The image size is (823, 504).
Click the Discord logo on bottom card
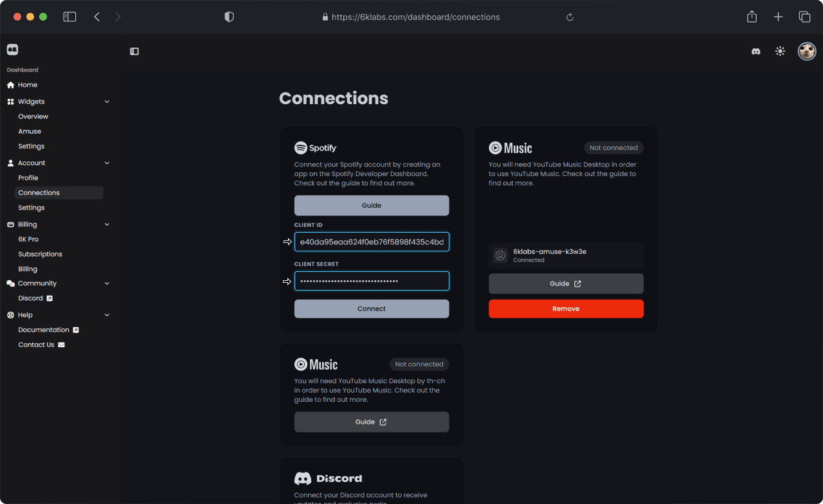pos(328,478)
